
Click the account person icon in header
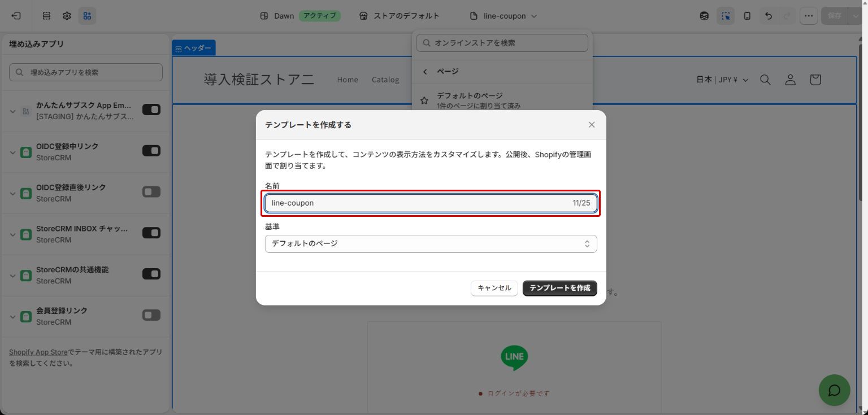pyautogui.click(x=790, y=80)
